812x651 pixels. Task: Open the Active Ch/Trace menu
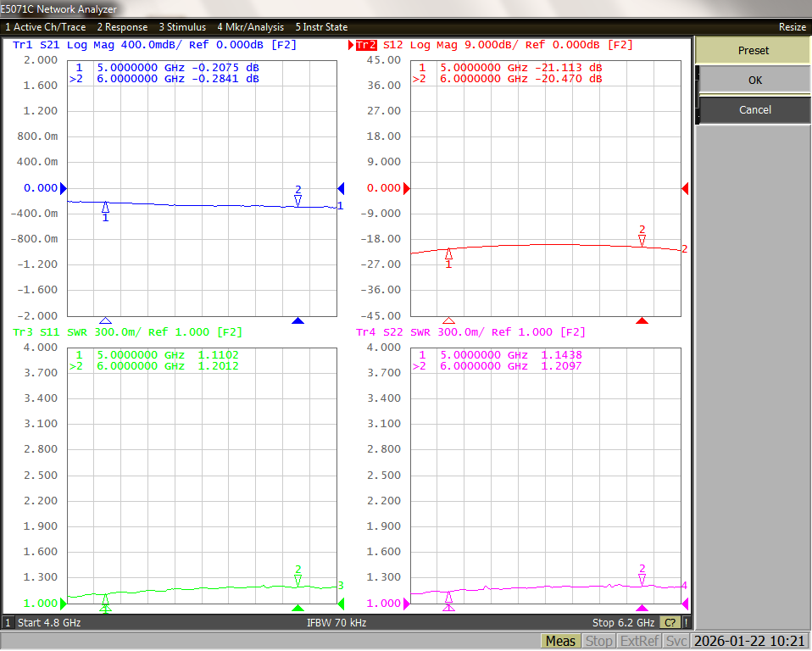tap(46, 27)
